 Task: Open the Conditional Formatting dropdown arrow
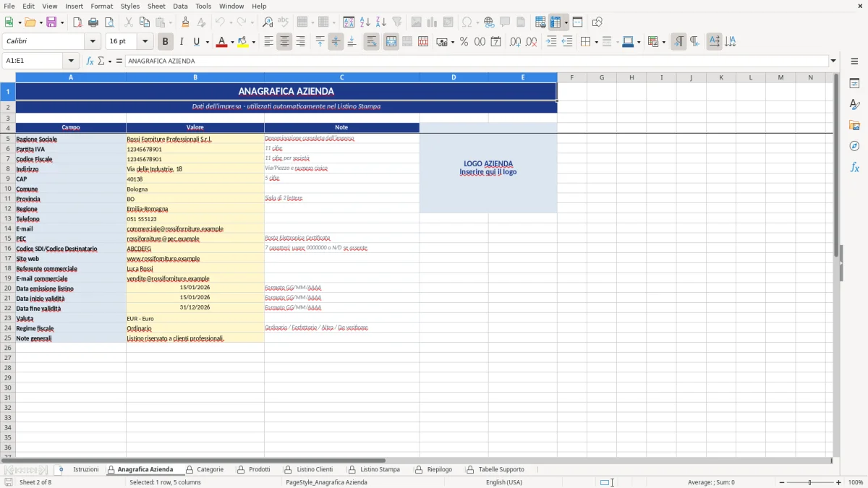(663, 42)
